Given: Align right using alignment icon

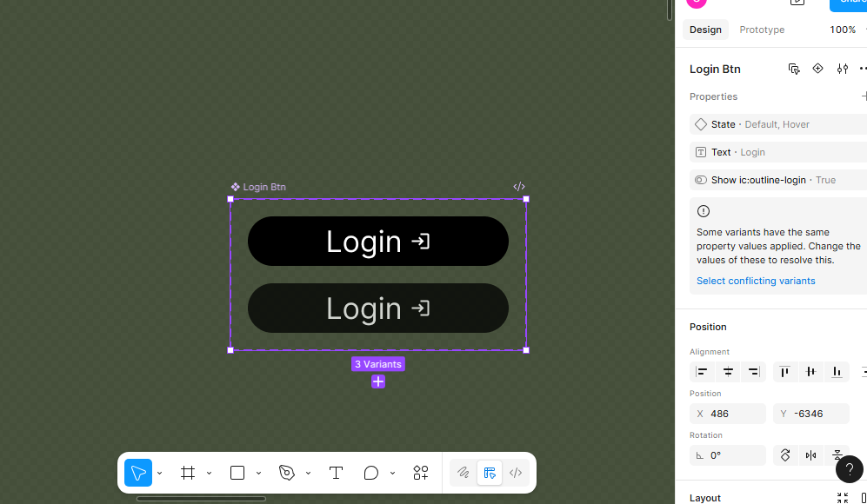Looking at the screenshot, I should (x=754, y=372).
